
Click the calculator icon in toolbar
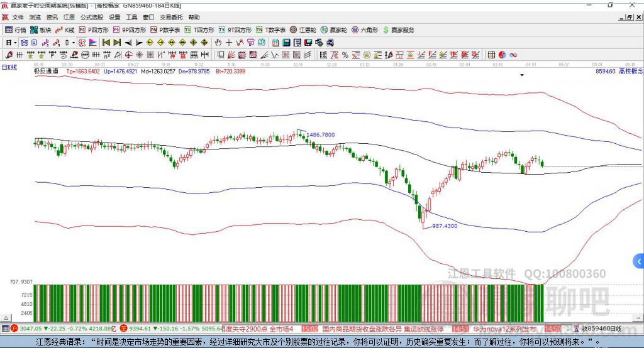click(286, 43)
